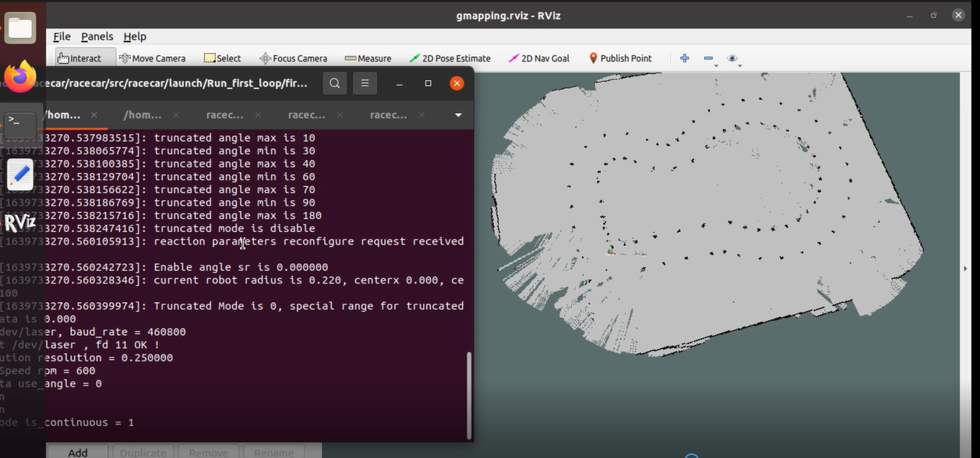Select the 2D Nav Goal tool

pos(539,58)
